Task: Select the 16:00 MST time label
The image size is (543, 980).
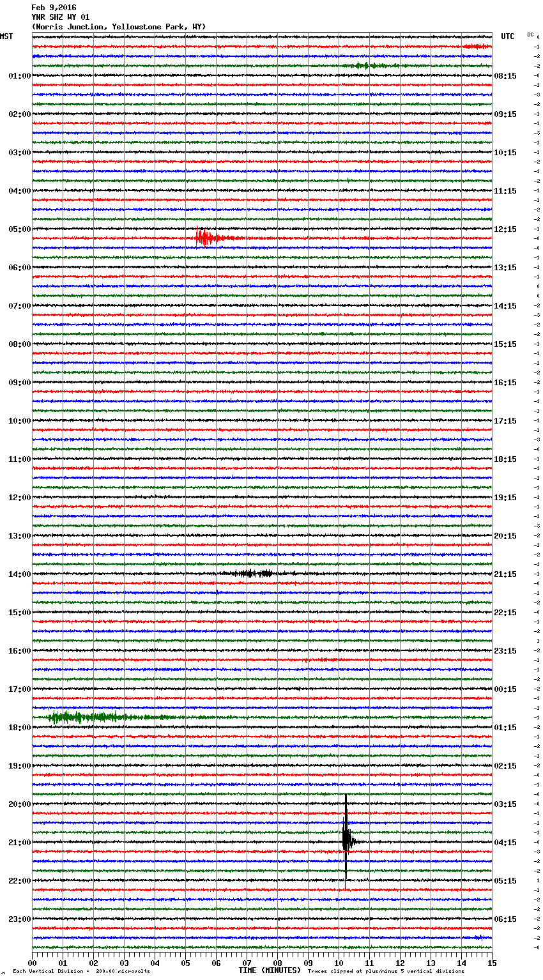Action: [20, 651]
